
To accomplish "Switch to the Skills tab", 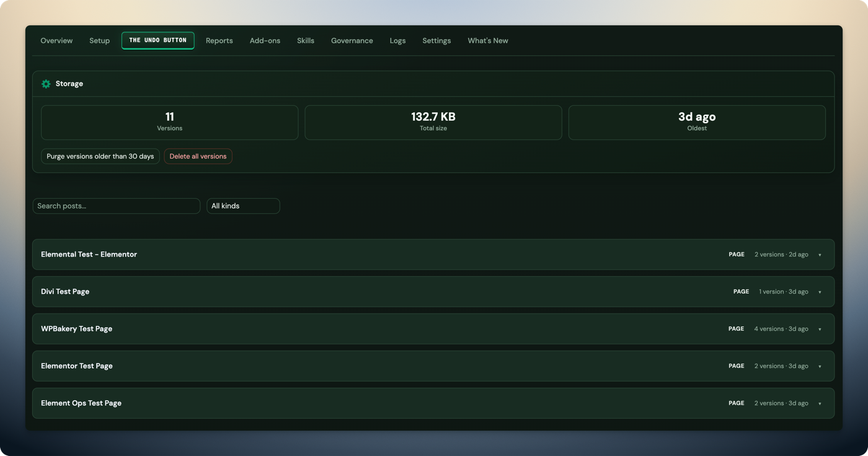I will click(305, 41).
